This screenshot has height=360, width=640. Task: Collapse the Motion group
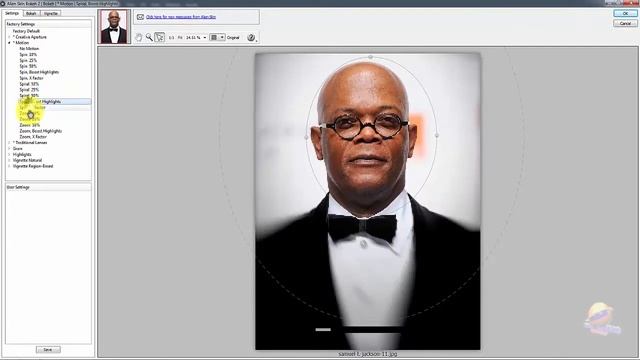[9, 43]
